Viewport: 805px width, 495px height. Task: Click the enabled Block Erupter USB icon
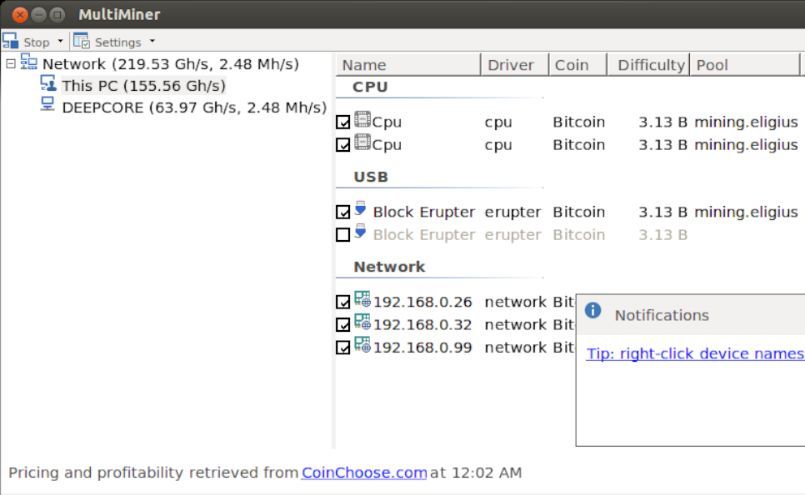tap(361, 210)
